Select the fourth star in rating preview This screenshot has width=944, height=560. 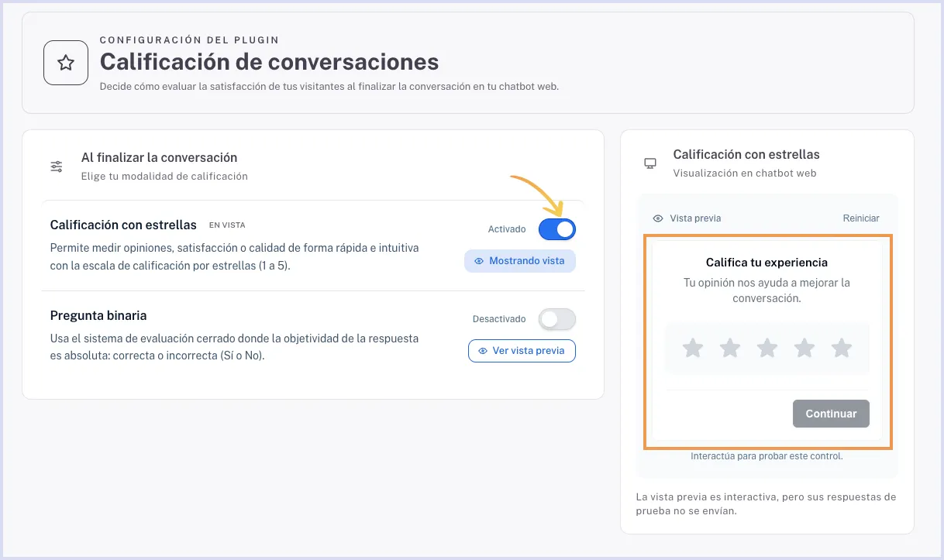pos(804,349)
